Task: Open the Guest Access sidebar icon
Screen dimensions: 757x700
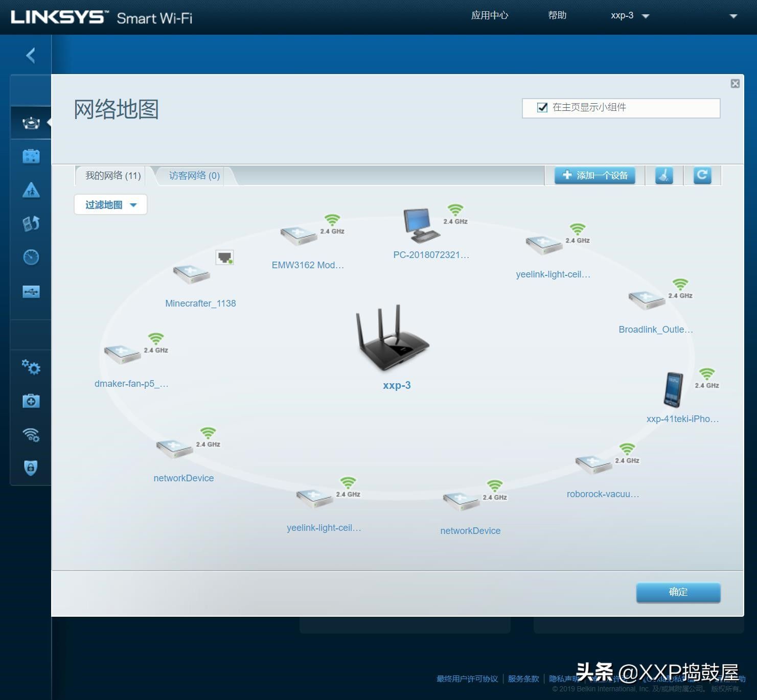Action: [31, 156]
